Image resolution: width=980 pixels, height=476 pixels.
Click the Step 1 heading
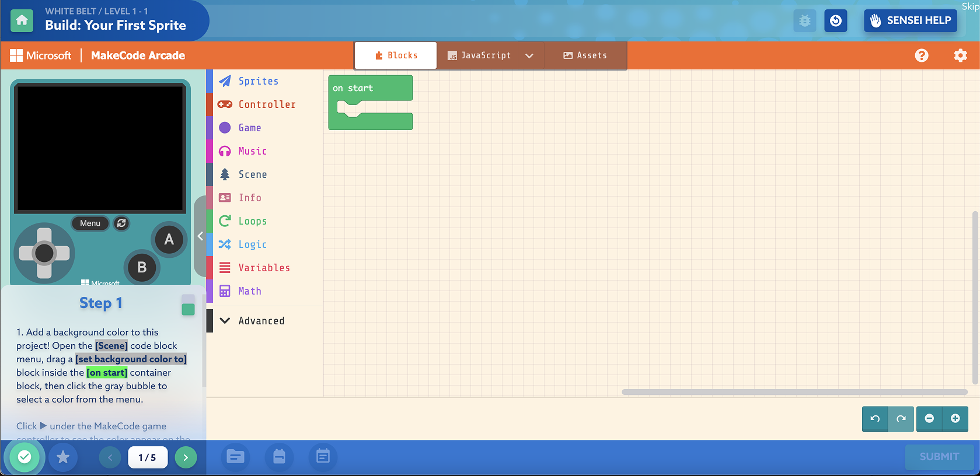pos(101,303)
